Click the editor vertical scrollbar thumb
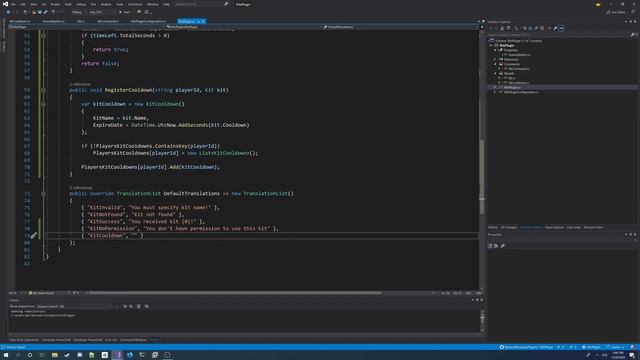Image resolution: width=640 pixels, height=360 pixels. coord(482,176)
